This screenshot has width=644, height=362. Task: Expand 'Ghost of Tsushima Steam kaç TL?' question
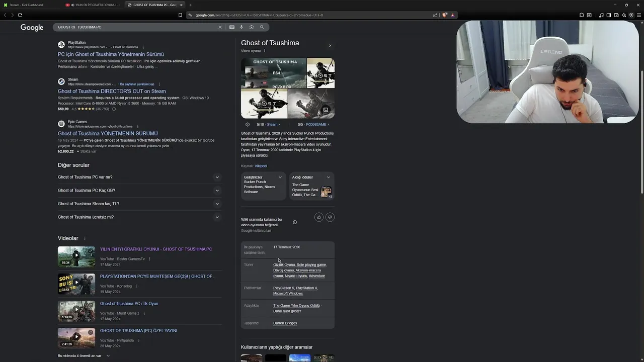[x=139, y=204]
